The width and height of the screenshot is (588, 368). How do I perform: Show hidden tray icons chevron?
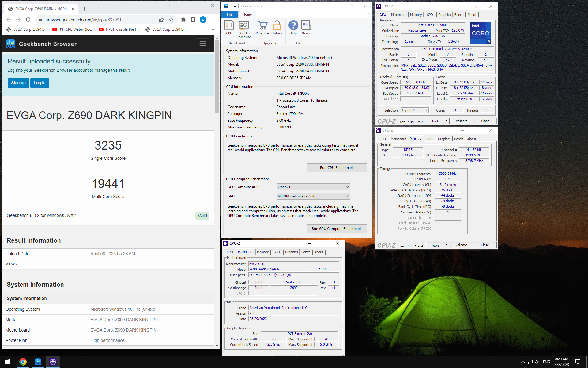tap(523, 362)
